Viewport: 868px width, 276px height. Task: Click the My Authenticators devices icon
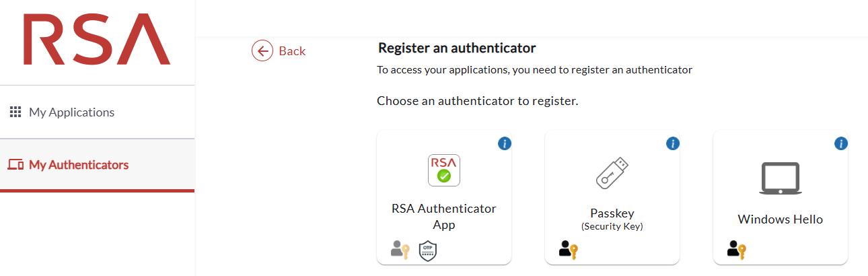15,165
